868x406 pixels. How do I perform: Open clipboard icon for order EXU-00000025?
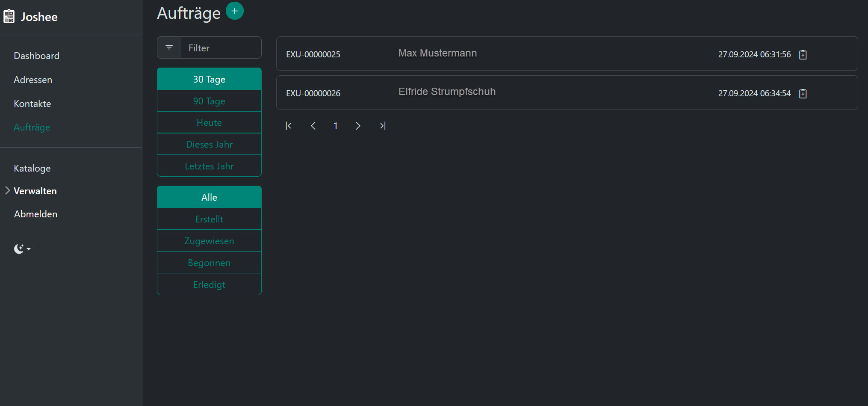click(x=803, y=54)
